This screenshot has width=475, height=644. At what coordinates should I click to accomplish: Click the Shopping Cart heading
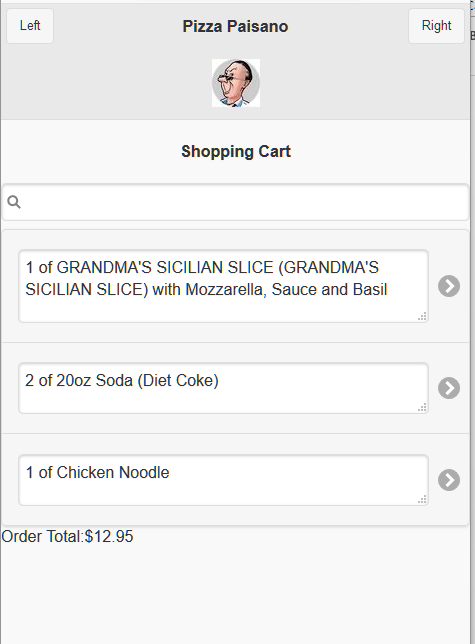click(236, 152)
